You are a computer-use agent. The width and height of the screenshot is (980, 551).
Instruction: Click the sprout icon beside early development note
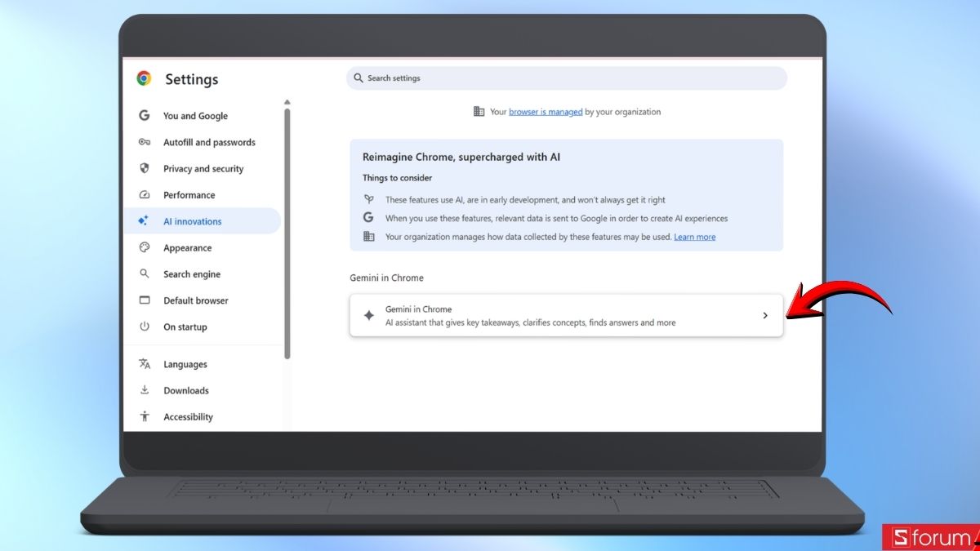pyautogui.click(x=368, y=199)
